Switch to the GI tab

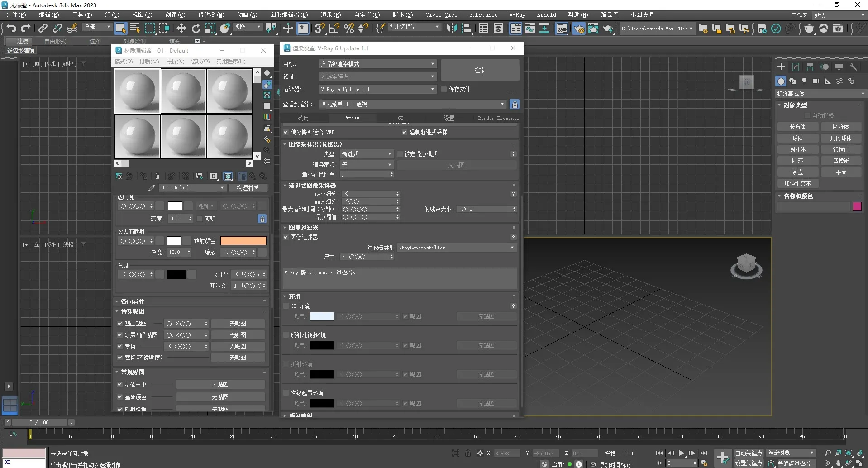coord(401,118)
